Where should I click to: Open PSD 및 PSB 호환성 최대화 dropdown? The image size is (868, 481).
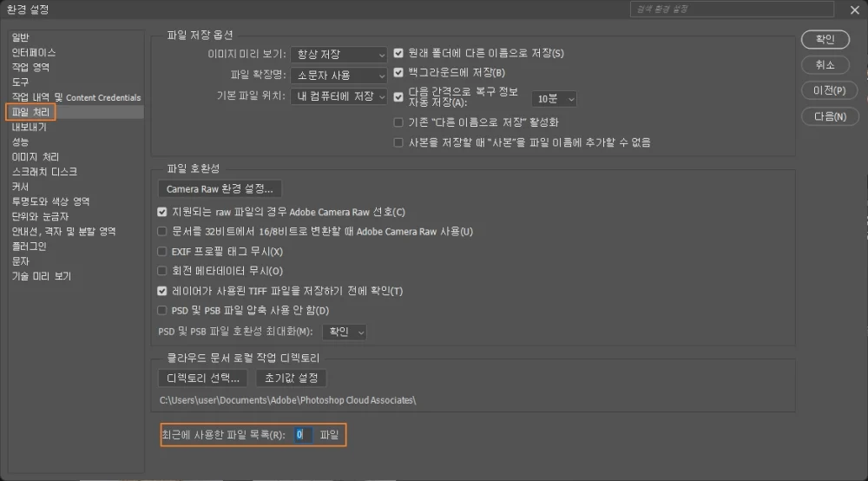(345, 332)
